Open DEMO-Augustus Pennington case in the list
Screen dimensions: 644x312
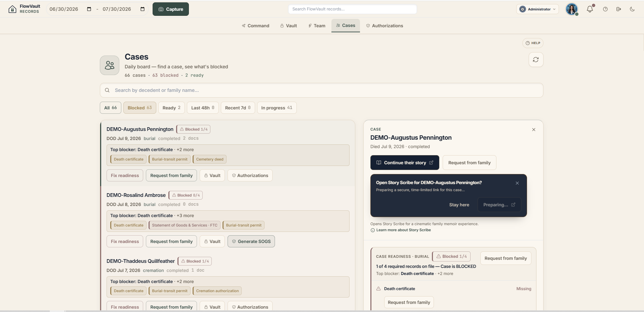tap(140, 129)
